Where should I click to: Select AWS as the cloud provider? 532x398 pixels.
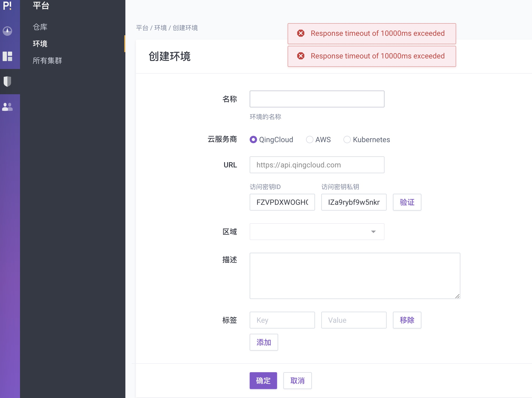click(x=310, y=140)
